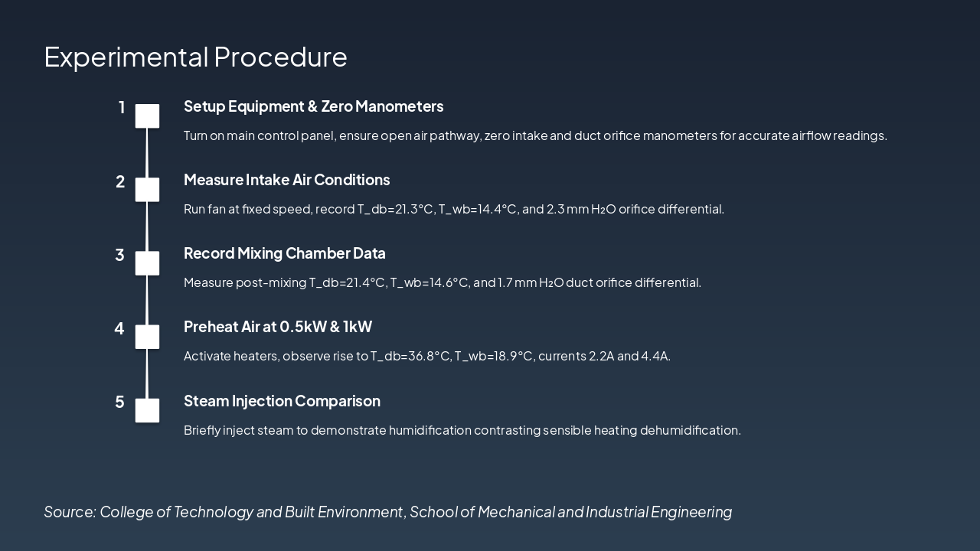980x551 pixels.
Task: Select the step 3 timeline square marker
Action: pyautogui.click(x=147, y=263)
